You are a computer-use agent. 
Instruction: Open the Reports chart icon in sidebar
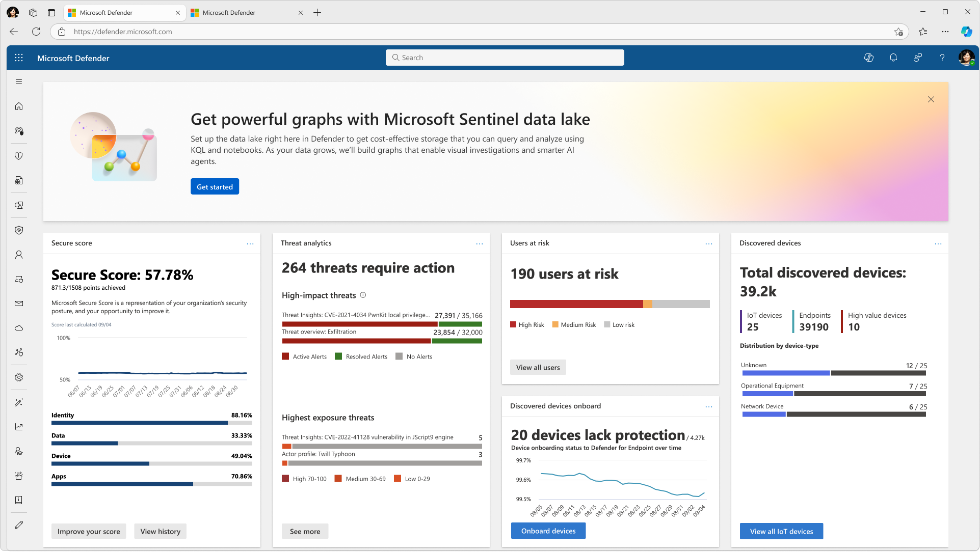(19, 427)
